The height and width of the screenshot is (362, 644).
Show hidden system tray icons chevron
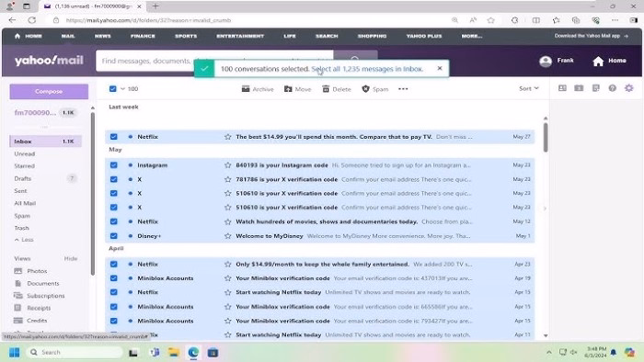pyautogui.click(x=548, y=353)
